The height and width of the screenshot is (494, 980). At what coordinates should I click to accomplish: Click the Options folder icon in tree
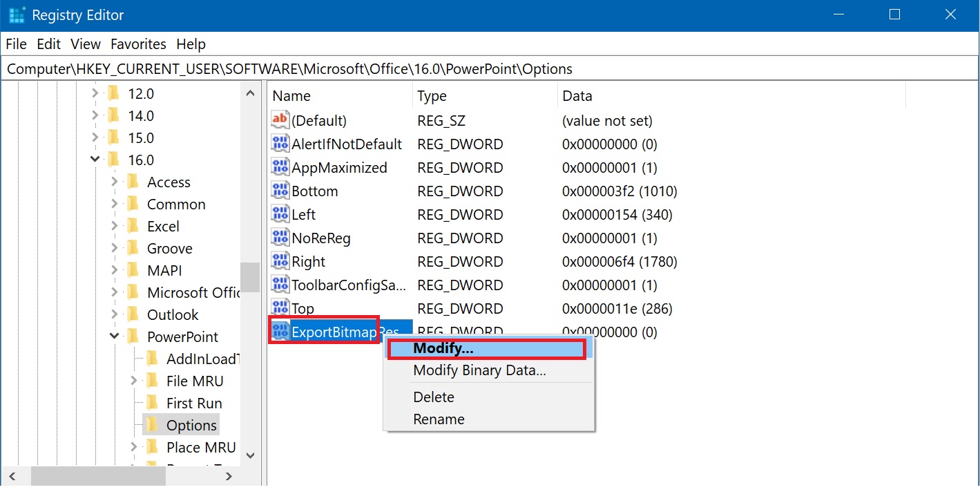point(153,425)
